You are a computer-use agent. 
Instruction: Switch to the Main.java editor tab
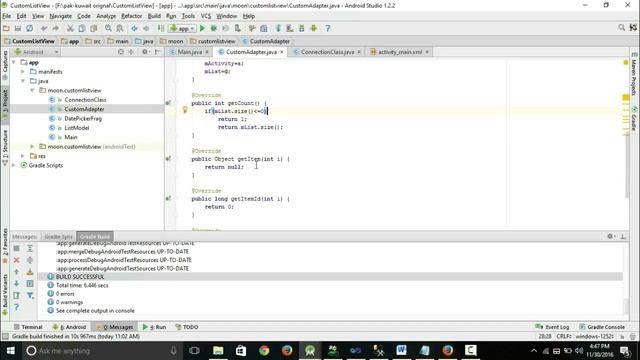coord(189,52)
